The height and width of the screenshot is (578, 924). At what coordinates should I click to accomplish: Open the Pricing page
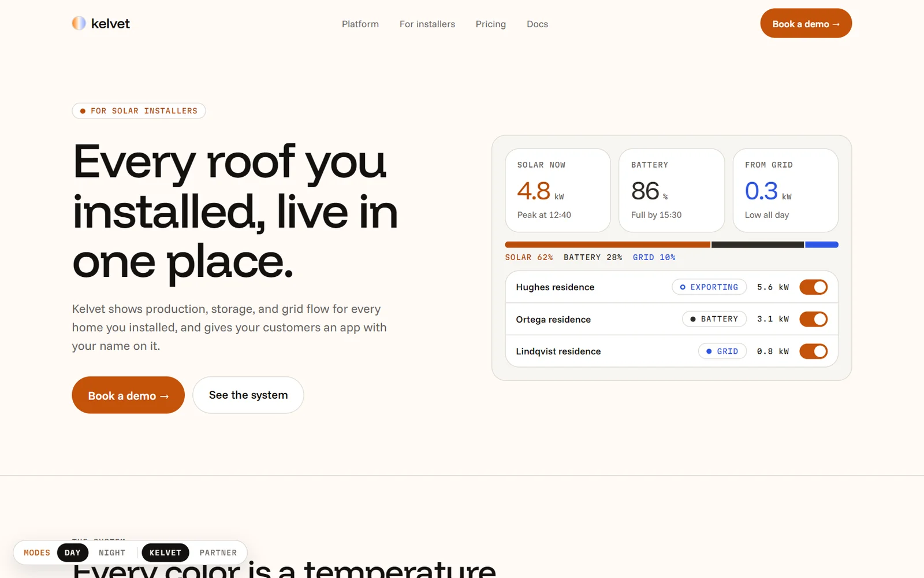tap(491, 24)
